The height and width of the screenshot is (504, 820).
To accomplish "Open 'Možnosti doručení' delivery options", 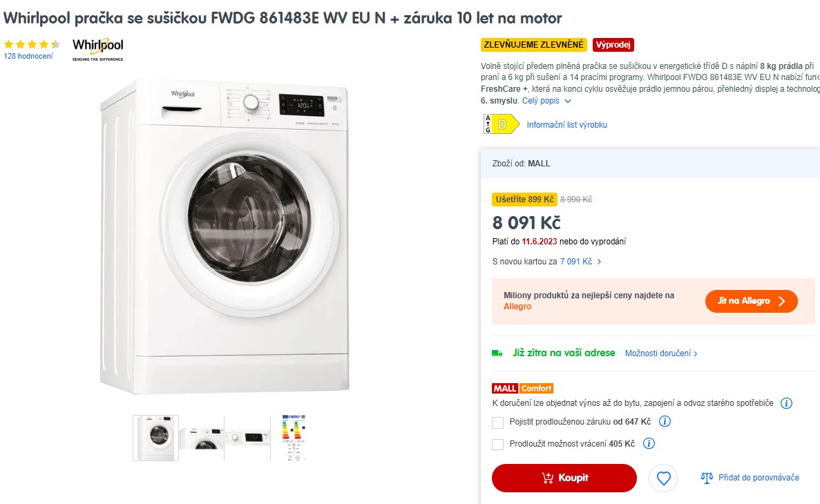I will (x=661, y=353).
